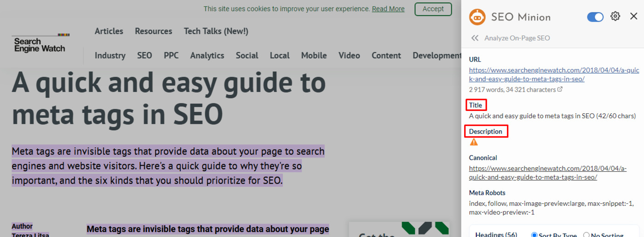Viewport: 644px width, 237px height.
Task: Select the No Sorting radio button
Action: point(586,235)
